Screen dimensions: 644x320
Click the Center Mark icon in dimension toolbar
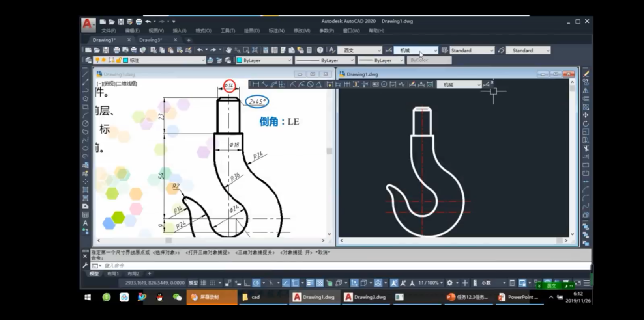tap(384, 84)
